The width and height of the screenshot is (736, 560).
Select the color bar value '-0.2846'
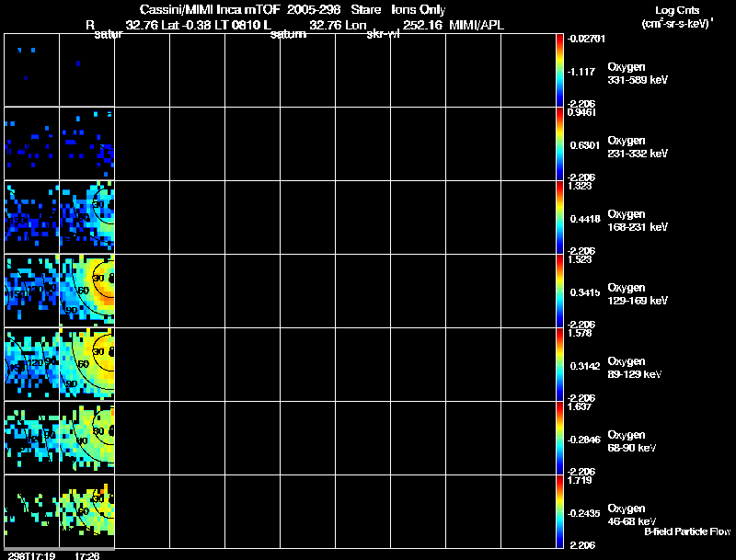(583, 440)
